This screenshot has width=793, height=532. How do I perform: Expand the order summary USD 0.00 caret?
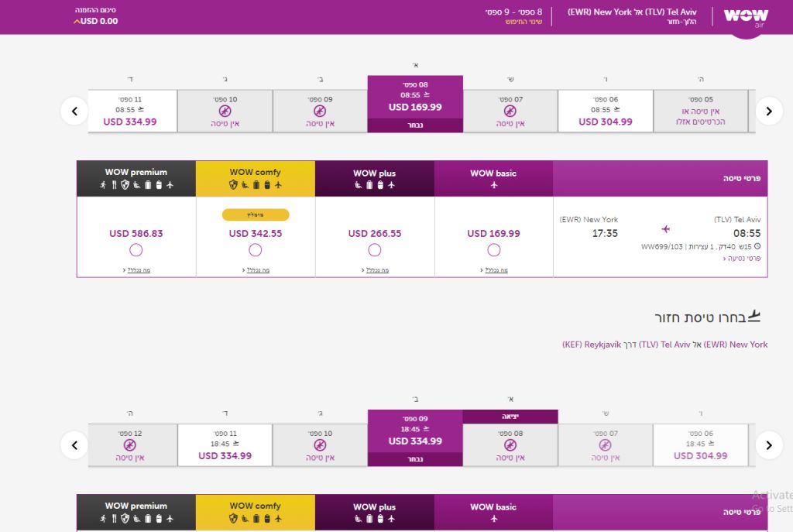(x=77, y=22)
